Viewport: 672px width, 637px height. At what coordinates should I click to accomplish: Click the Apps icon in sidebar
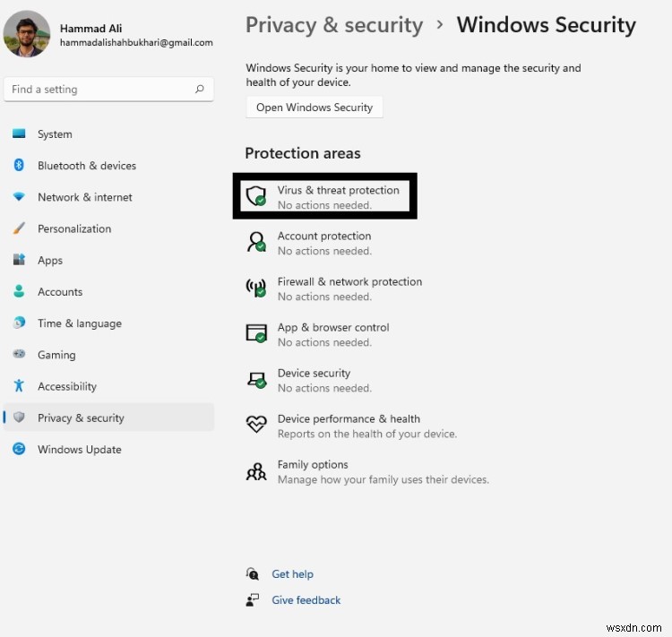19,259
